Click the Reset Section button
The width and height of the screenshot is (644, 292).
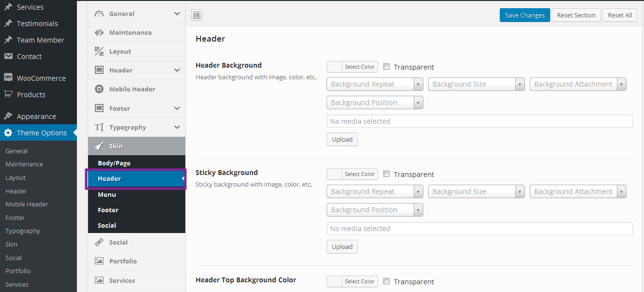[576, 15]
